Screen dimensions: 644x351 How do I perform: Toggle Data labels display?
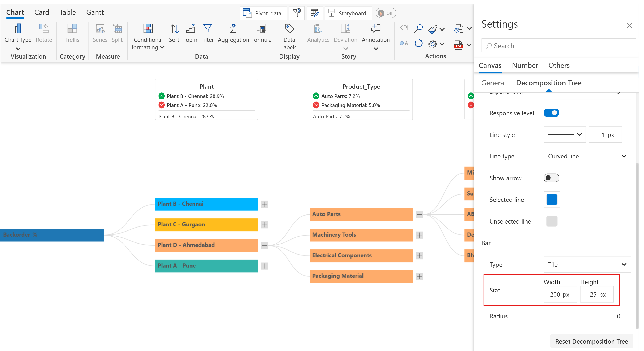[x=289, y=29]
